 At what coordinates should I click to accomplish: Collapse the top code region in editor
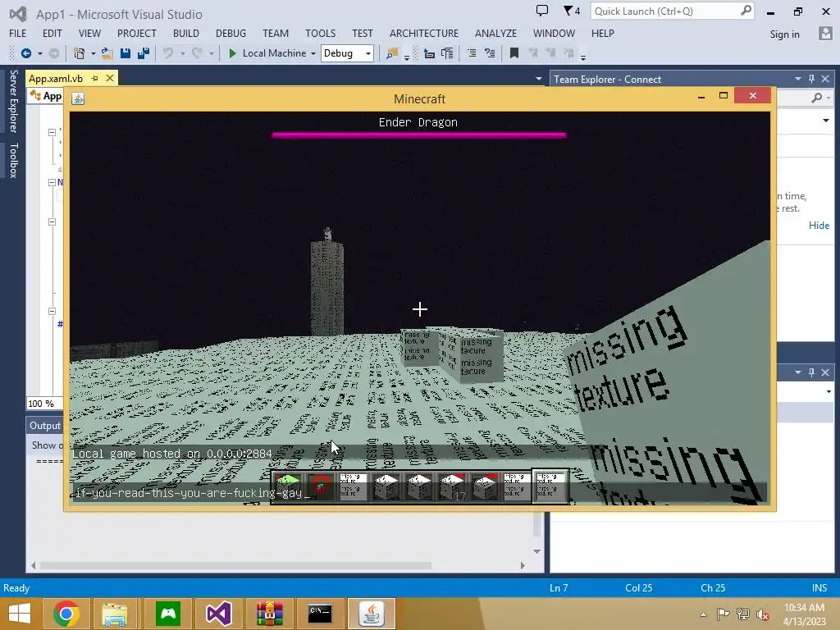[52, 132]
